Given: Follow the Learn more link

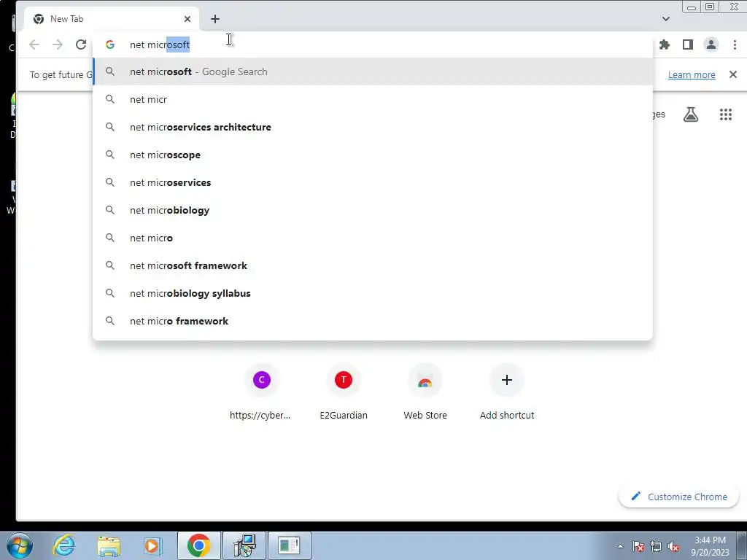Looking at the screenshot, I should pyautogui.click(x=692, y=75).
